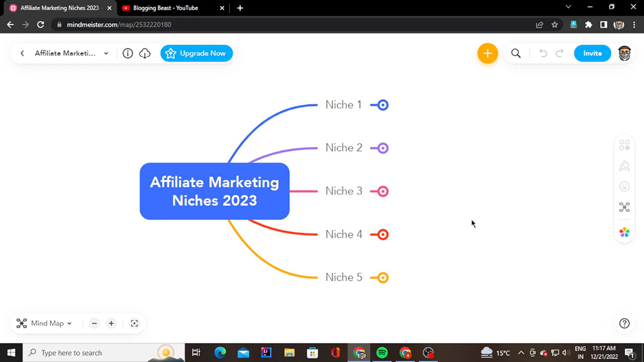Click the browser reload button

[41, 24]
